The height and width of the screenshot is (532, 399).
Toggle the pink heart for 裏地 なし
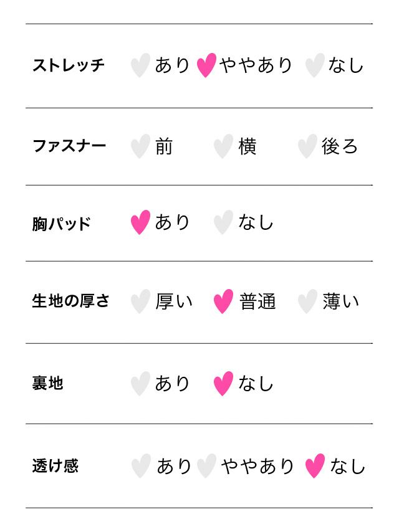pos(223,383)
